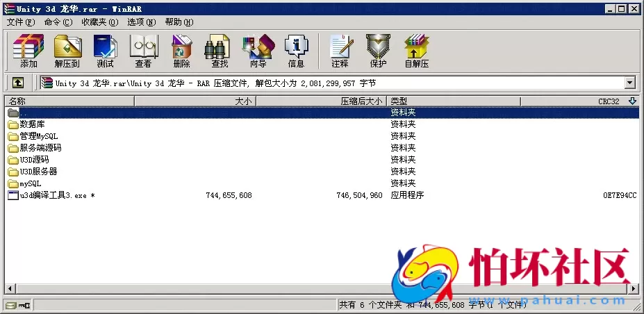Click the 资料夹 type of 数据库 row
The image size is (644, 314).
point(403,124)
